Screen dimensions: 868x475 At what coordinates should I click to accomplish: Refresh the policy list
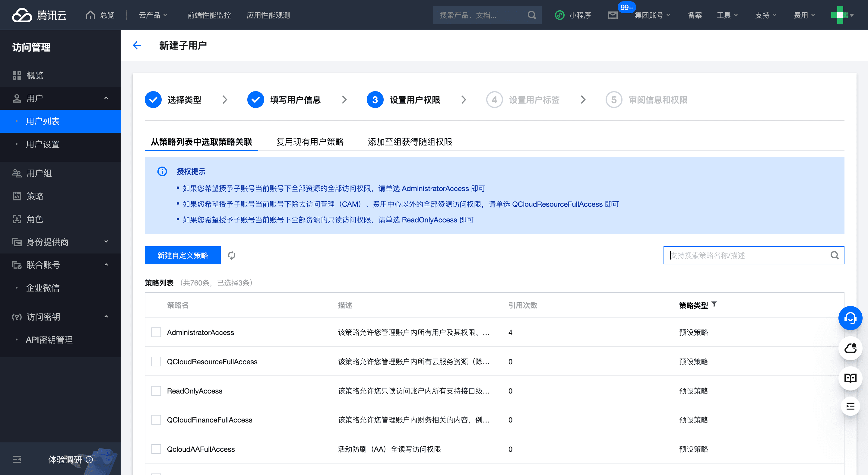coord(232,255)
